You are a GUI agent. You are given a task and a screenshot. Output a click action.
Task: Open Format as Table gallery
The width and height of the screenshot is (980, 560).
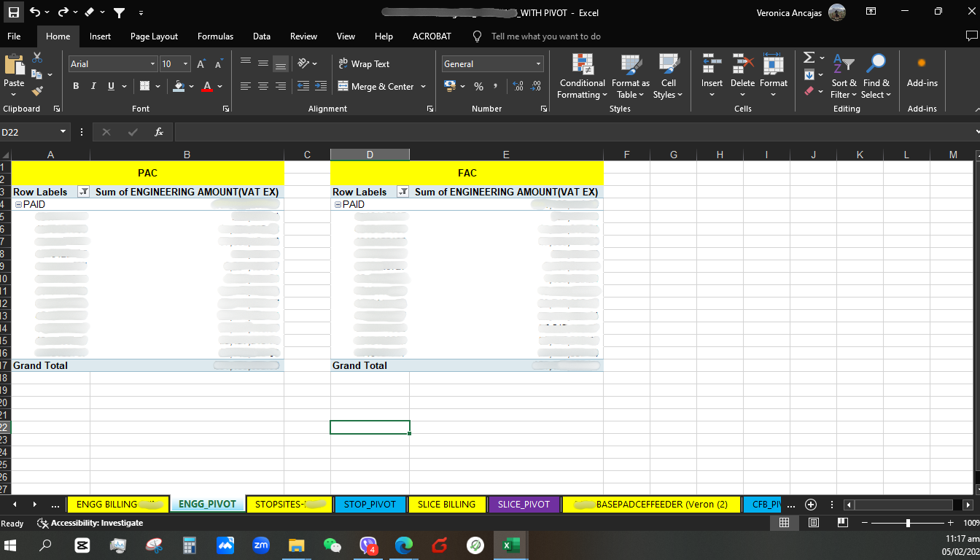[631, 76]
